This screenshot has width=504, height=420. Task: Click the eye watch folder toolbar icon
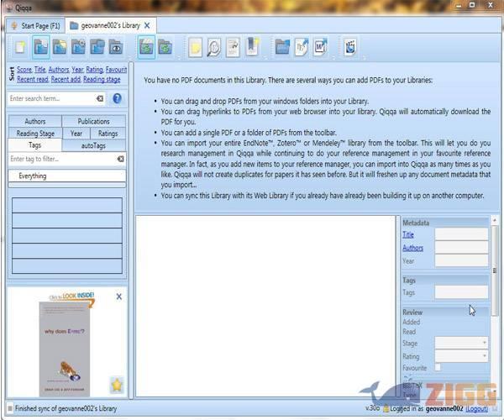[x=116, y=47]
